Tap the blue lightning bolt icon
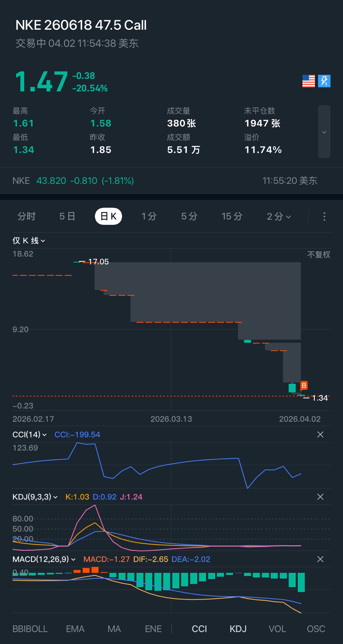The width and height of the screenshot is (343, 644). click(324, 81)
